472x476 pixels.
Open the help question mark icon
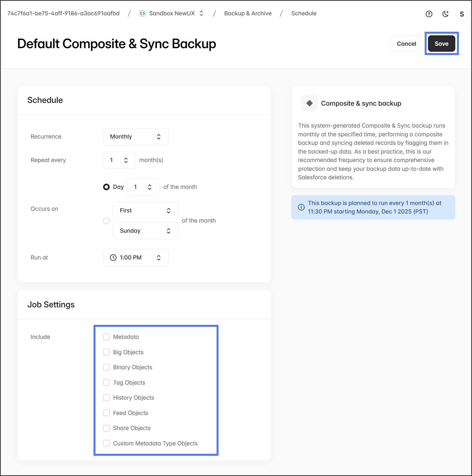point(429,14)
